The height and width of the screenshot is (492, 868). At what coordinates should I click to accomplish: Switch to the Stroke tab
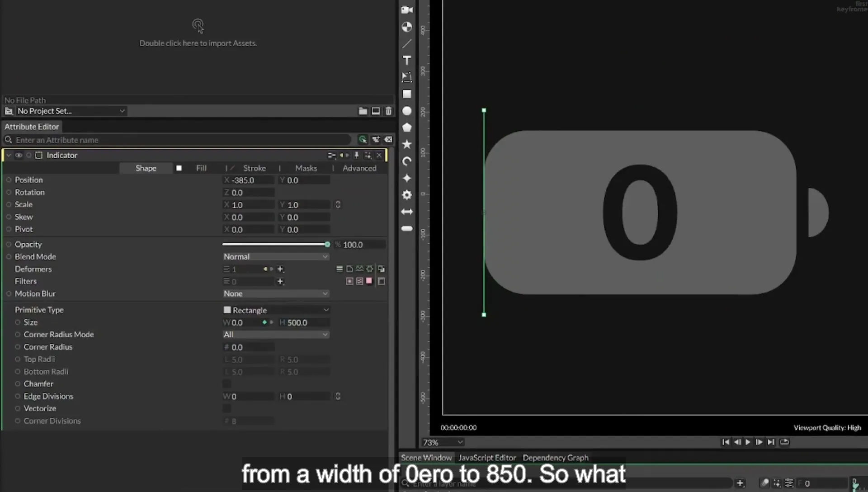coord(255,168)
